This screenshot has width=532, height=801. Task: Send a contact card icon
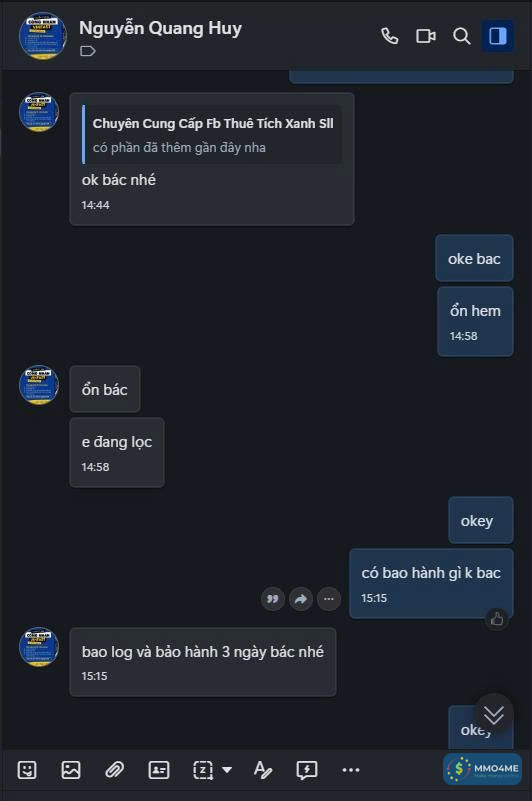click(x=158, y=770)
